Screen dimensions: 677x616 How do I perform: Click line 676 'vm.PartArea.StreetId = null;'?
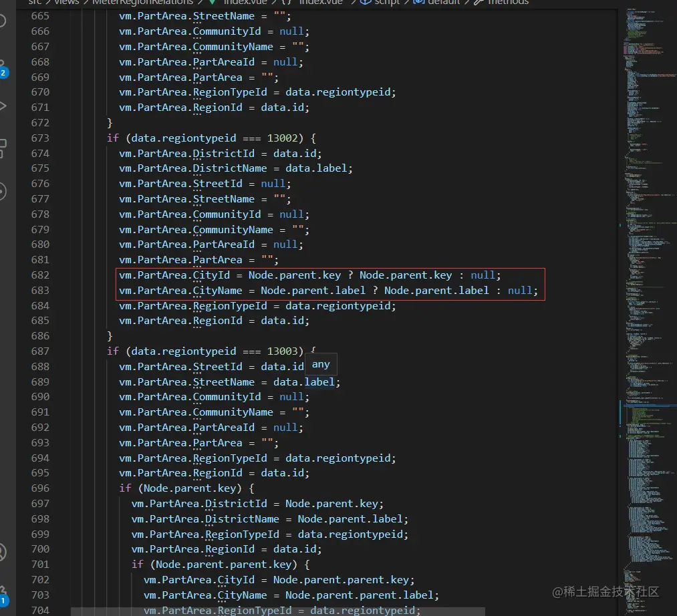pos(205,184)
